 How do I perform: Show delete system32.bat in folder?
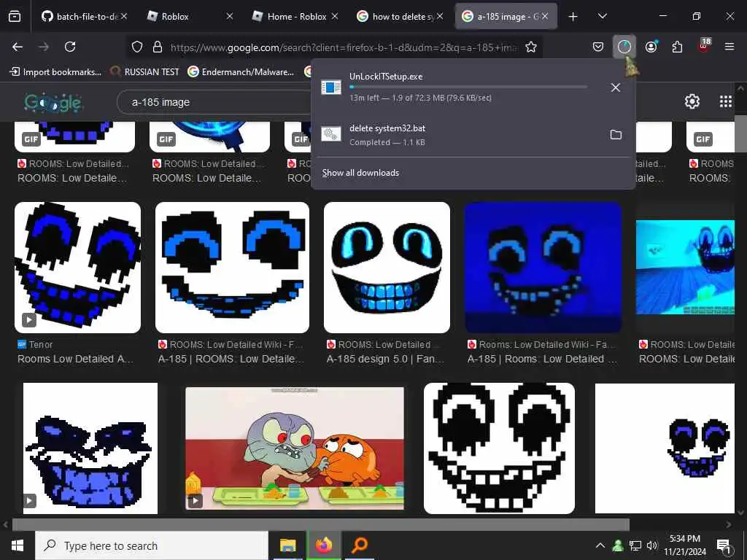click(x=616, y=135)
